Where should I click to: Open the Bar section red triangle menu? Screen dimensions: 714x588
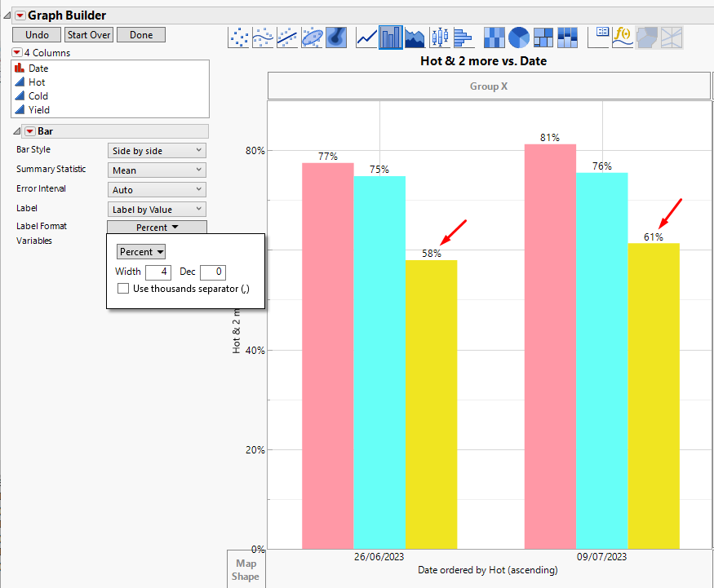tap(29, 131)
